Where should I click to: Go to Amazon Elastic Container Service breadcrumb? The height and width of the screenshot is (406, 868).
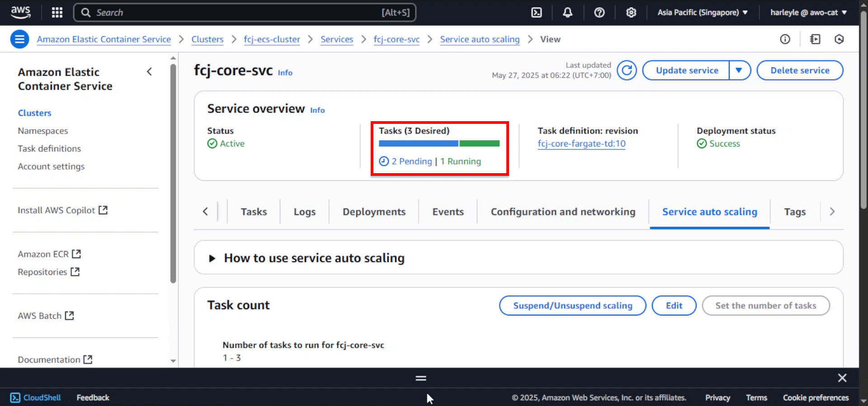click(104, 39)
